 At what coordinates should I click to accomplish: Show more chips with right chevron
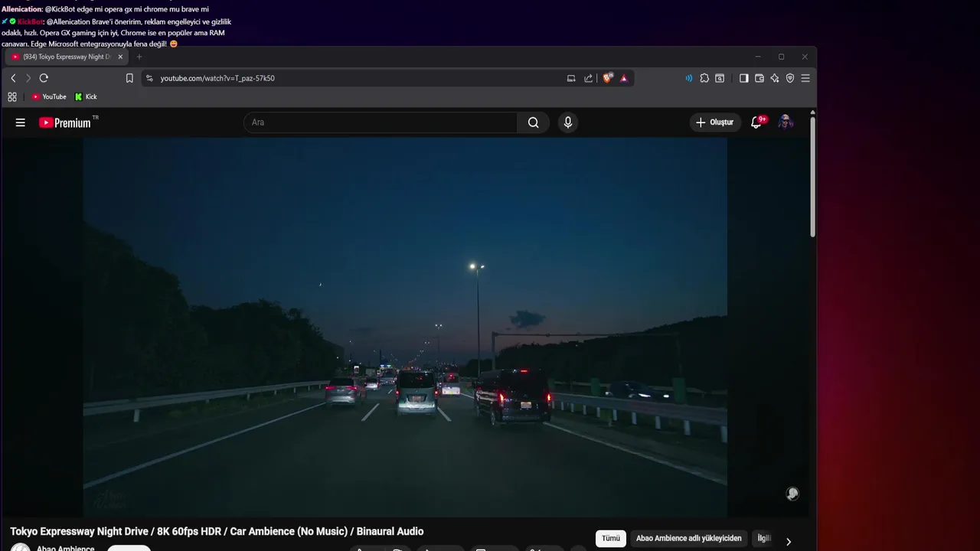pos(789,541)
